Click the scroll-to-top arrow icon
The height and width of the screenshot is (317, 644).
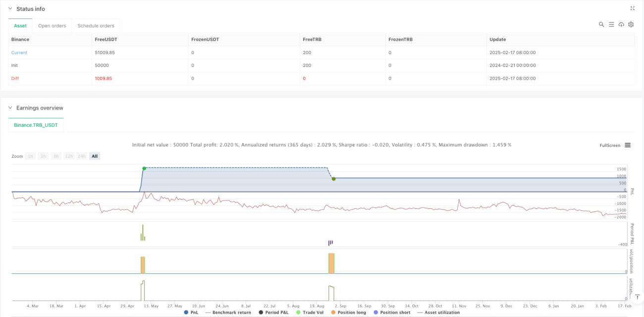coord(637,297)
